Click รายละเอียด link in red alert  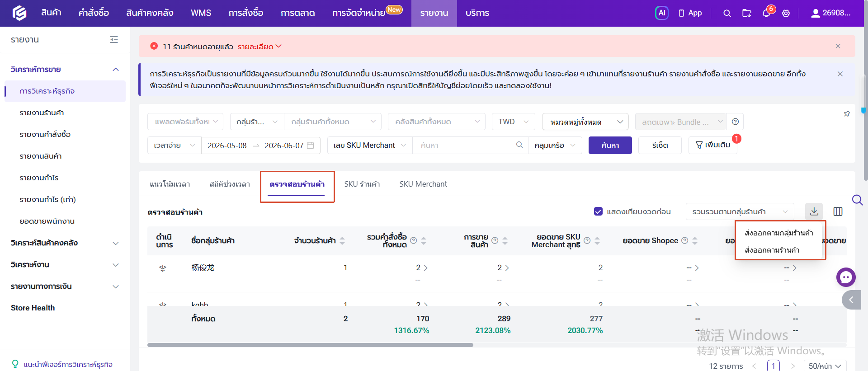click(x=259, y=47)
